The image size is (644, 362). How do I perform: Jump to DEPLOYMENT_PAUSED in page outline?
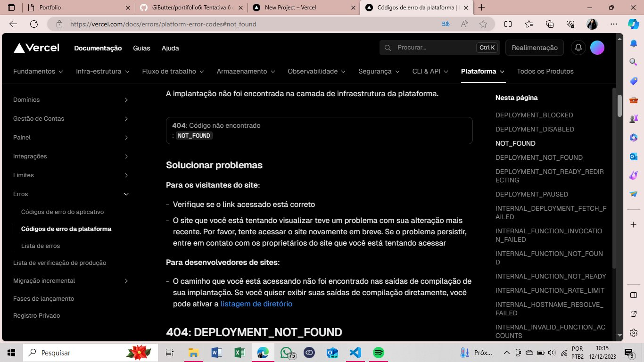[x=532, y=194]
